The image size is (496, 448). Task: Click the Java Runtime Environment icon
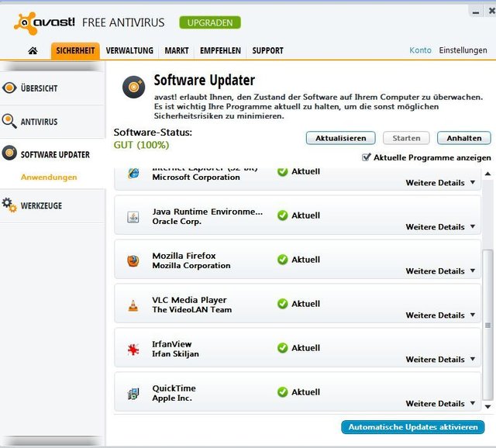tap(133, 217)
